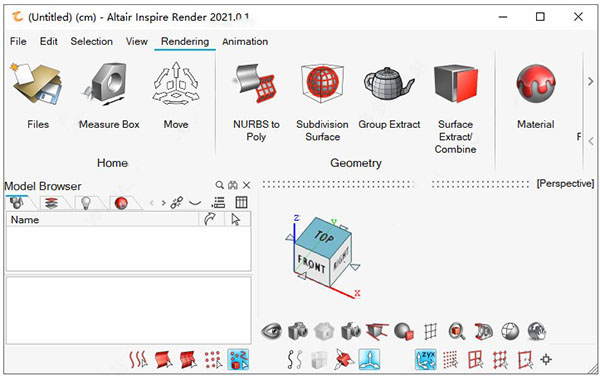Click the curved arrow column header
Screen dimensions: 600x376
[x=210, y=220]
